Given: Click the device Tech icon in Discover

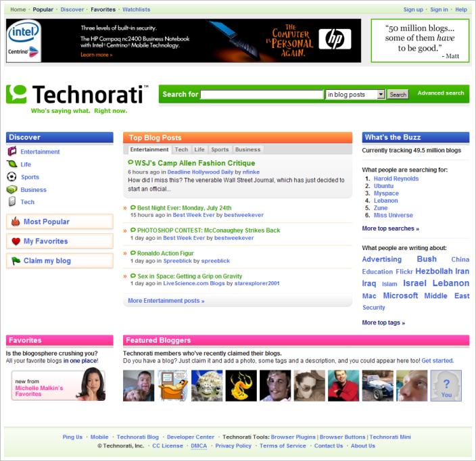Looking at the screenshot, I should click(x=12, y=201).
